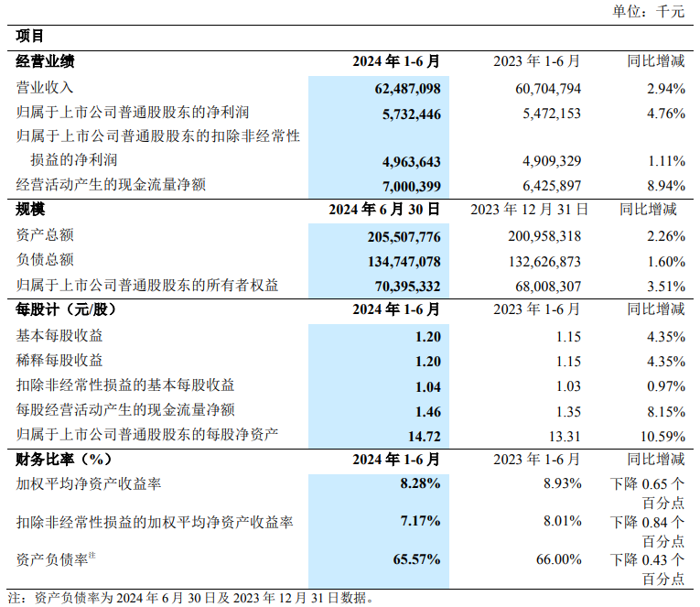Screen dimensions: 700x607
Task: Select value 5,472,153
Action: (552, 114)
